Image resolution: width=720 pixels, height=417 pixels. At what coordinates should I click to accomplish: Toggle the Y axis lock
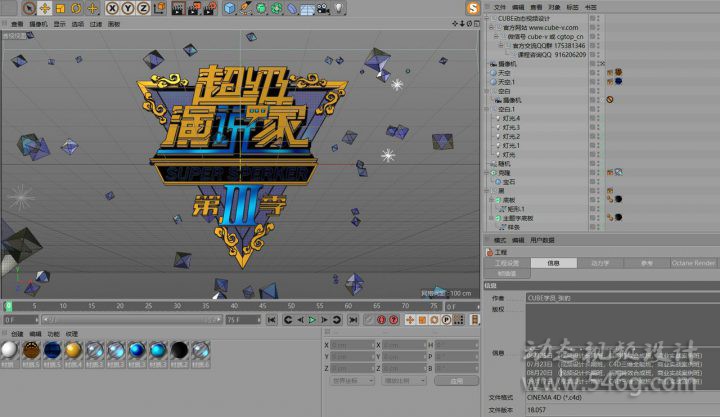[x=127, y=8]
